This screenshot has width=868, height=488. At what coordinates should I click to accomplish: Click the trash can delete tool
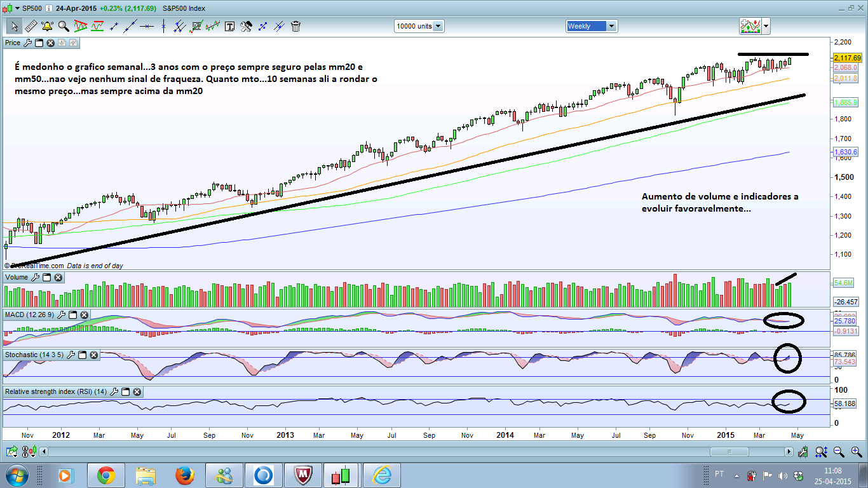coord(295,26)
